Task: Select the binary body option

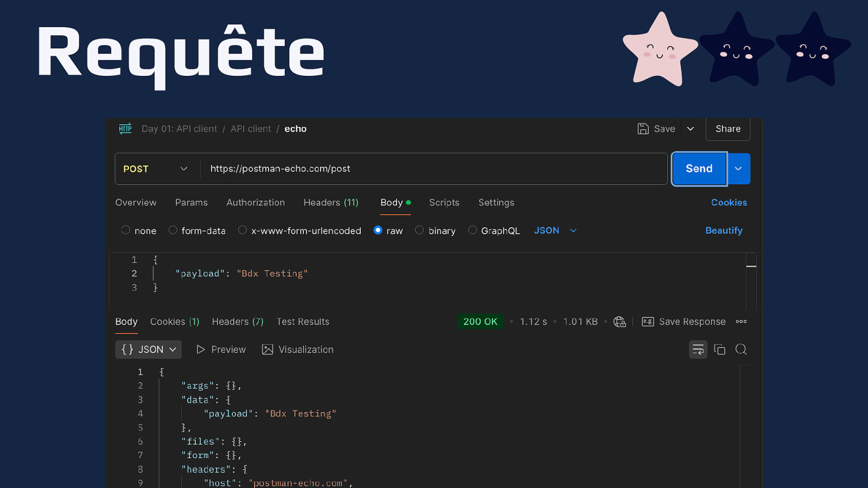Action: pyautogui.click(x=419, y=230)
